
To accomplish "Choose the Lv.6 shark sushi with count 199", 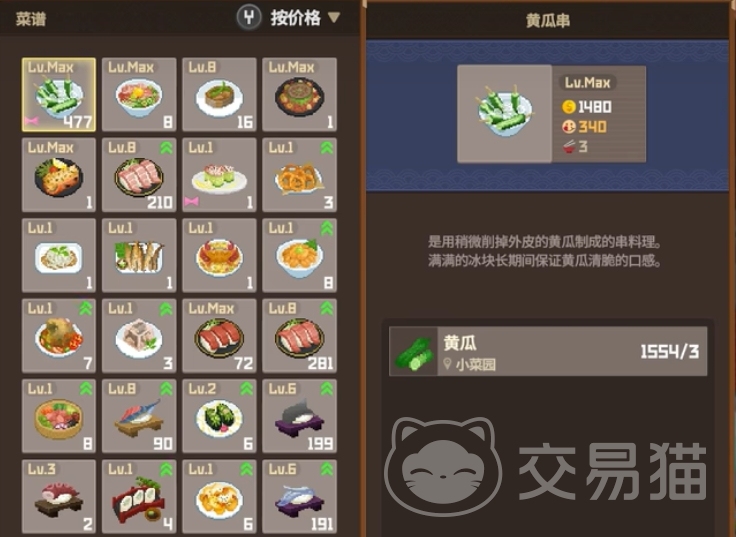I will (299, 415).
